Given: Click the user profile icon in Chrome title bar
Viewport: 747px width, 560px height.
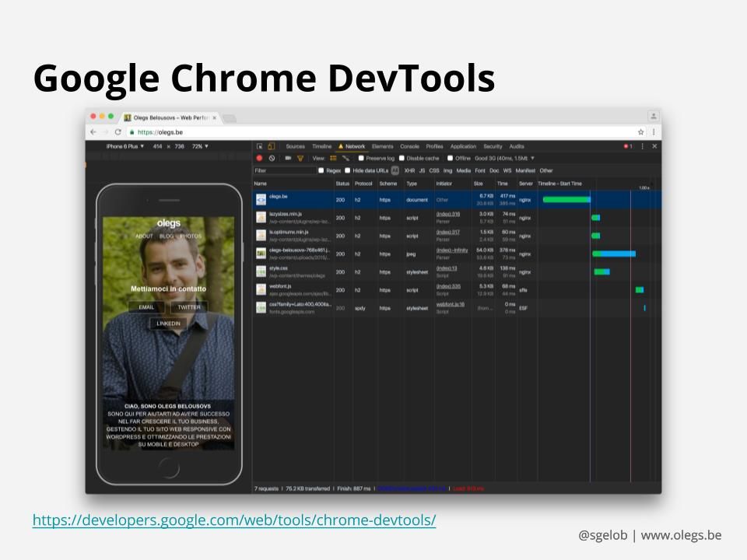Looking at the screenshot, I should point(654,116).
